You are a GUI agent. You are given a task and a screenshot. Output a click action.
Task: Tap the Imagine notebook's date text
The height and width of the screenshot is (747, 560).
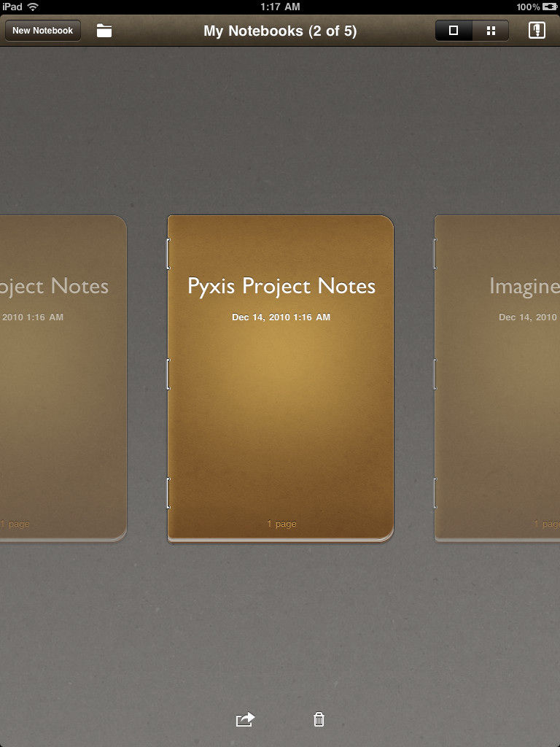click(529, 317)
